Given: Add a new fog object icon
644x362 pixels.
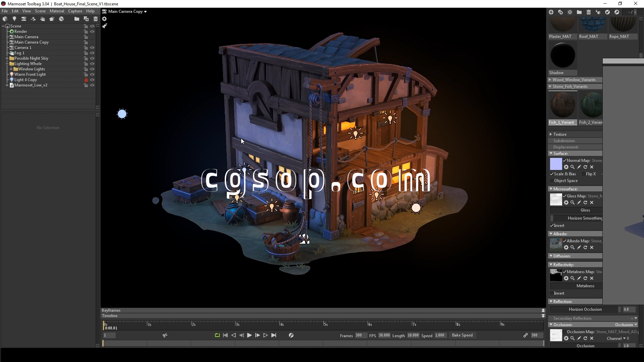Looking at the screenshot, I should tap(43, 19).
